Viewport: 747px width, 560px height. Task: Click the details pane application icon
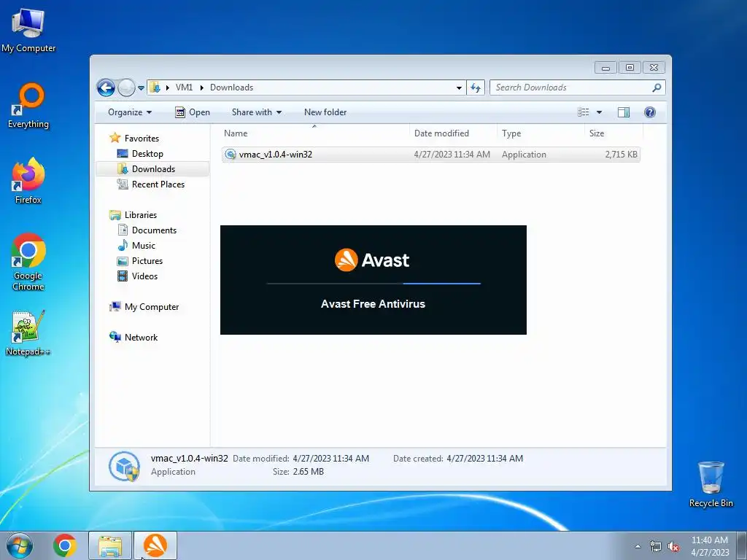tap(124, 466)
